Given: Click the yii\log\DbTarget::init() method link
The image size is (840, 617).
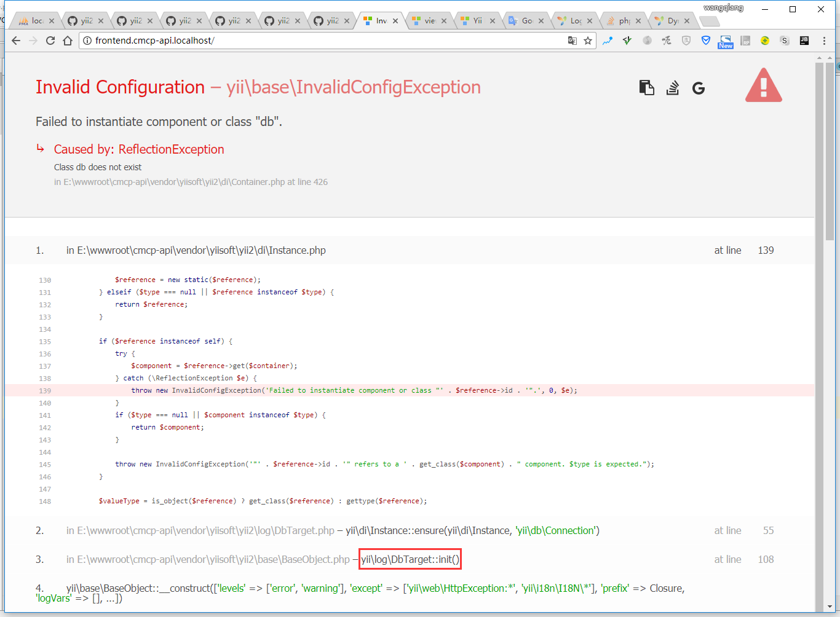Looking at the screenshot, I should (x=410, y=559).
